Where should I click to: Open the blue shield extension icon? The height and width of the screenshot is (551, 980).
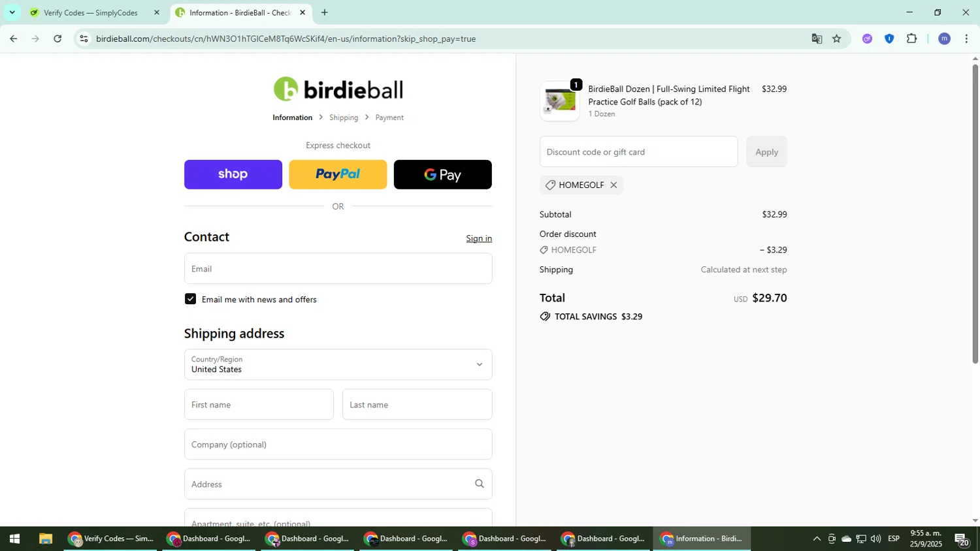coord(889,39)
